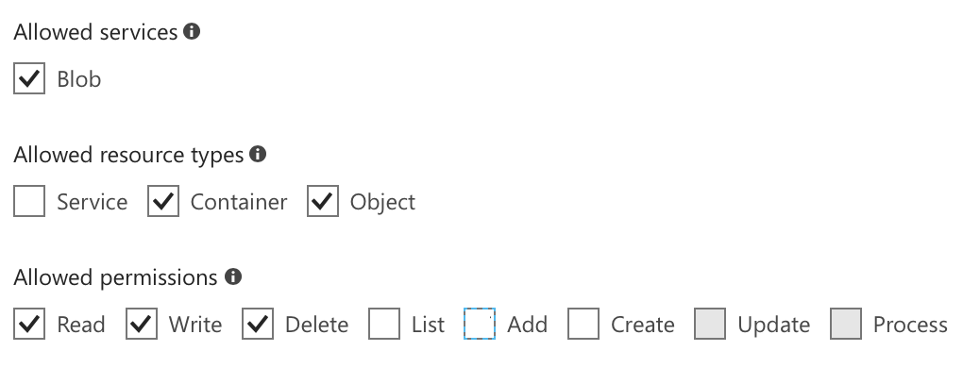Click the Container text label
Image resolution: width=980 pixels, height=368 pixels.
(x=239, y=202)
